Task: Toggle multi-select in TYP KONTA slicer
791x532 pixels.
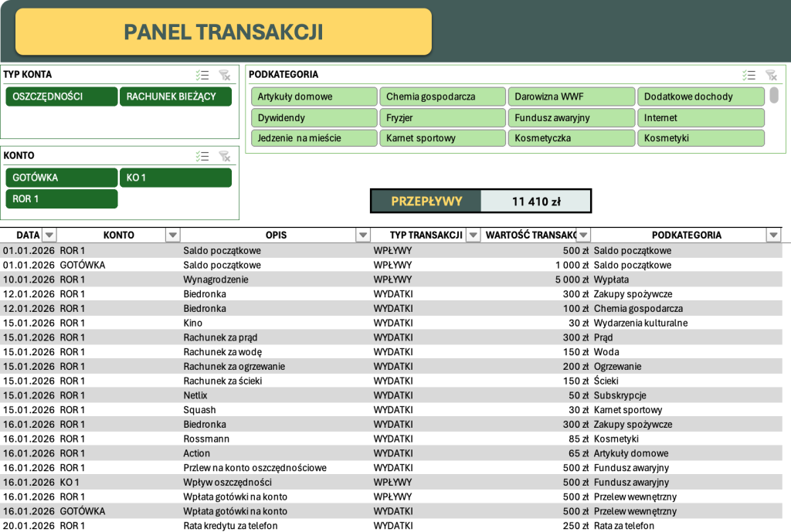Action: 202,75
